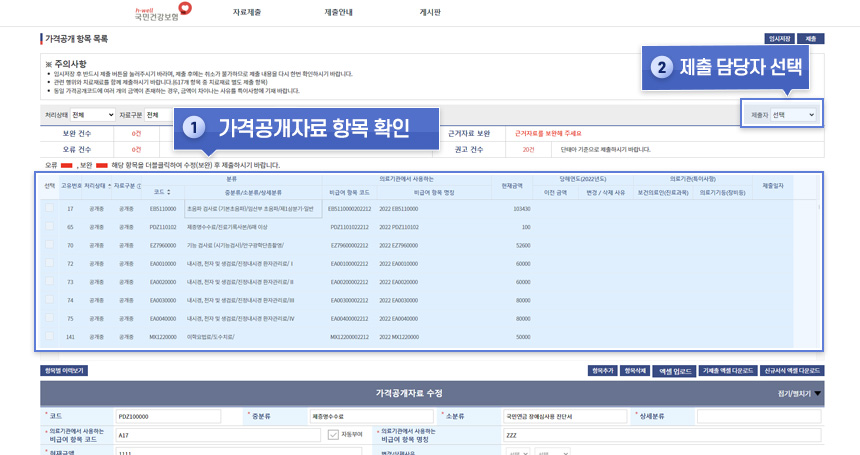Check the selection box for row 73
The width and height of the screenshot is (860, 455).
coord(49,281)
